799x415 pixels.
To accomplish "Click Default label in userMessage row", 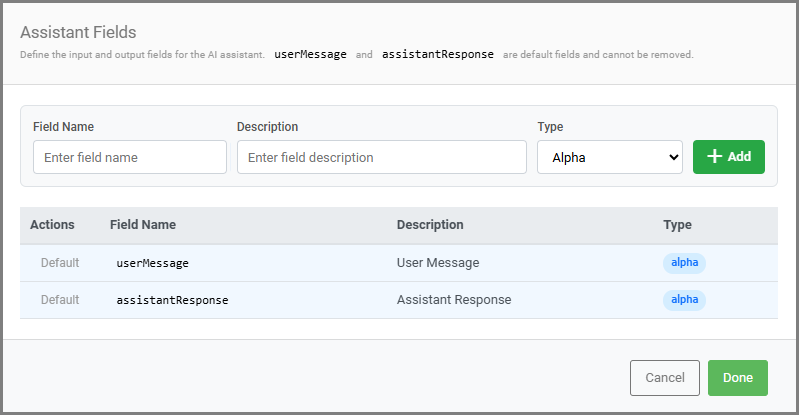I will coord(60,263).
